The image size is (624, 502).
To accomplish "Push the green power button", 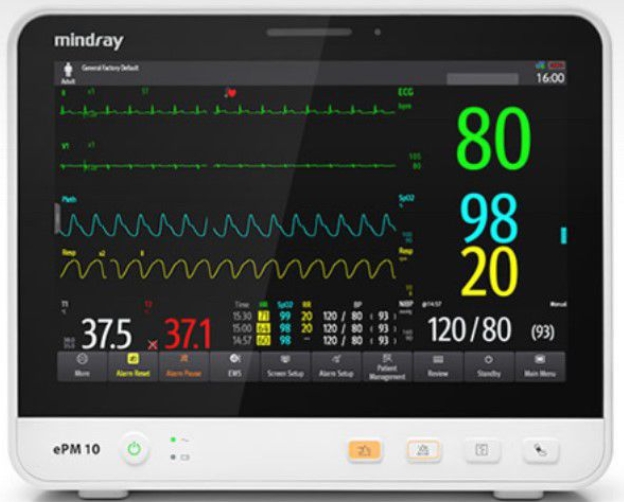I will click(x=135, y=449).
